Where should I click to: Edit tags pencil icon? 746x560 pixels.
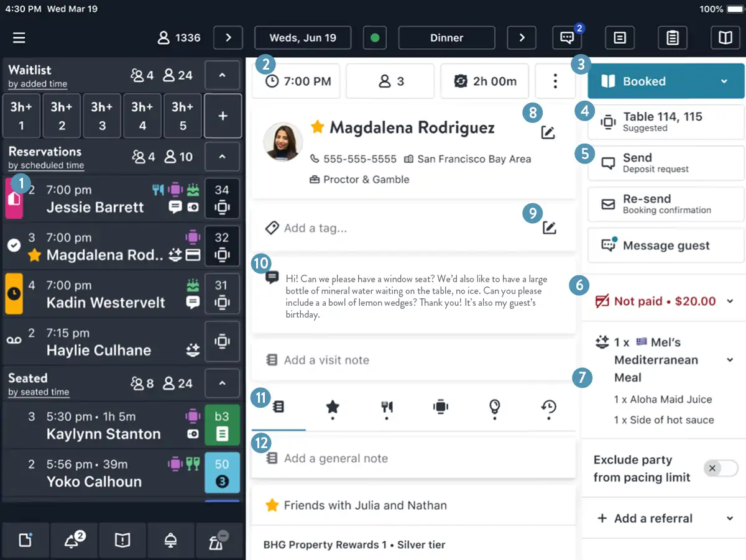coord(549,228)
